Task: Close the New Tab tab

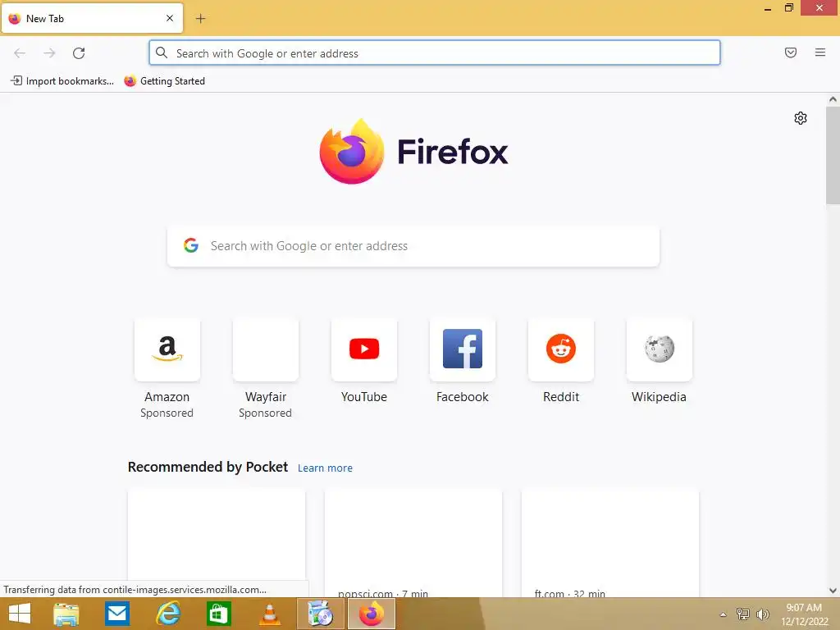Action: (170, 18)
